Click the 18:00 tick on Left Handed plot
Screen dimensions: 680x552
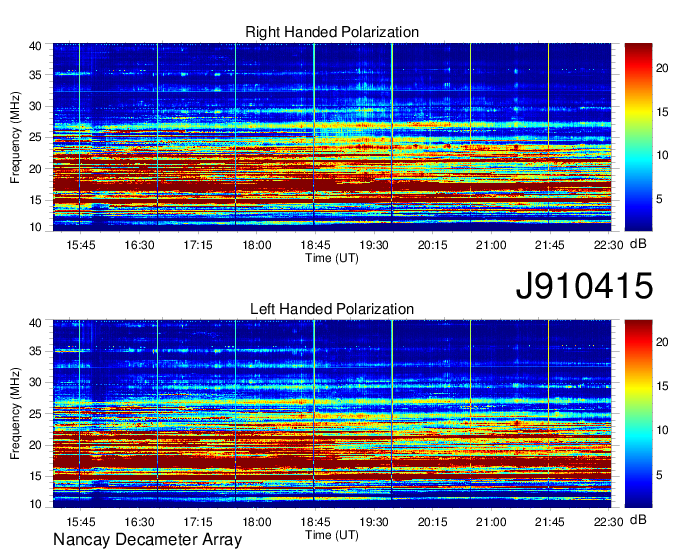pyautogui.click(x=257, y=522)
